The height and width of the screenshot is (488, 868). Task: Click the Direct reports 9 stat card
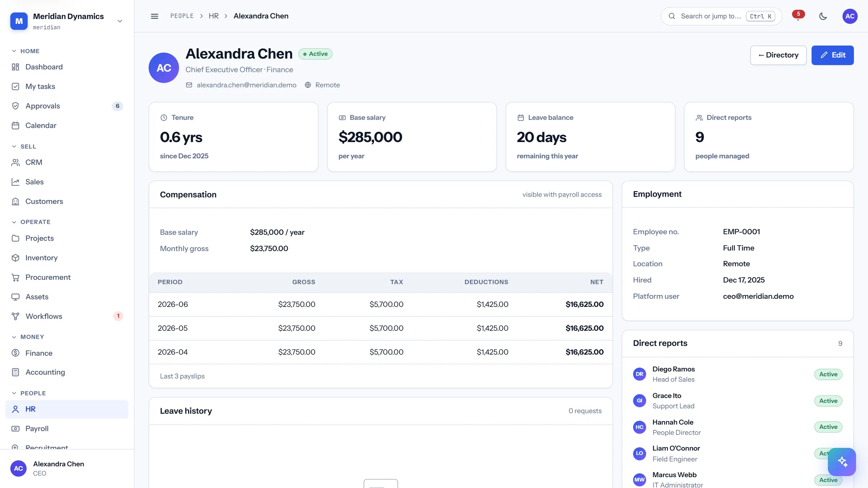(769, 137)
